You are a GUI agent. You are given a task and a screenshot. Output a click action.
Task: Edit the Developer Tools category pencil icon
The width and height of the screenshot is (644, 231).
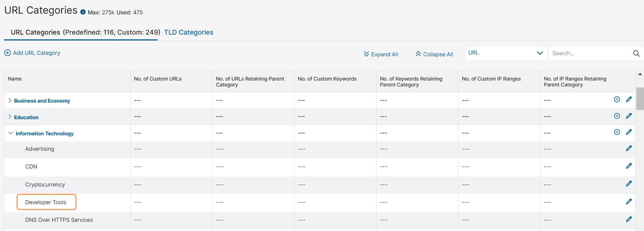(629, 202)
